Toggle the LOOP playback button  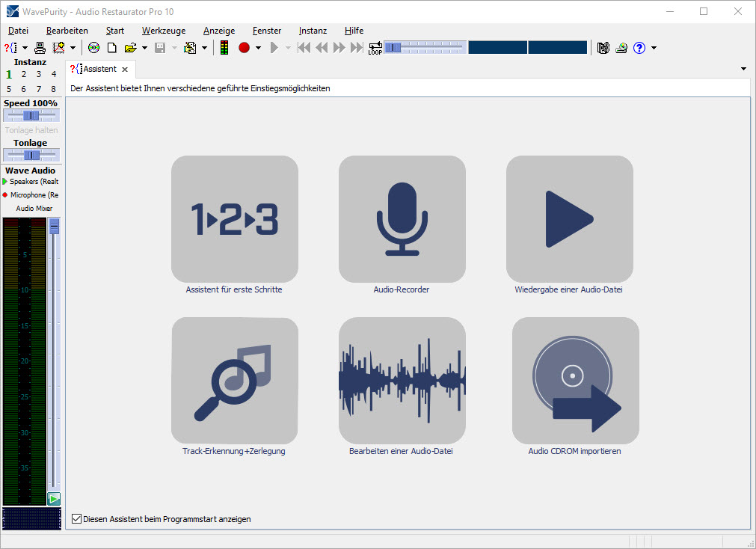pos(375,48)
